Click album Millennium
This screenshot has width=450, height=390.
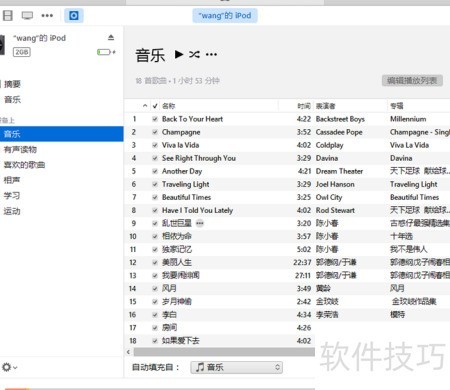408,119
